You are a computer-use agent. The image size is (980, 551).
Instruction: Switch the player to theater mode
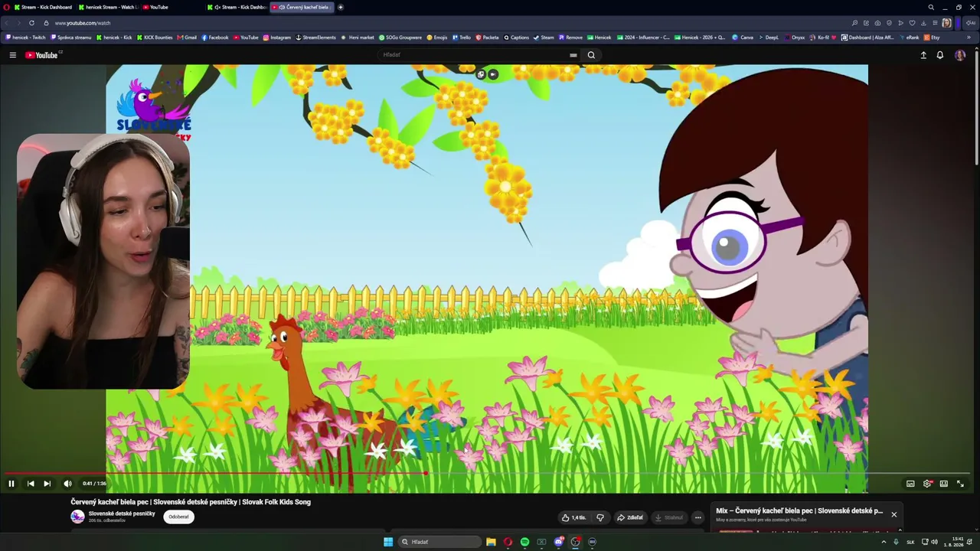point(944,484)
